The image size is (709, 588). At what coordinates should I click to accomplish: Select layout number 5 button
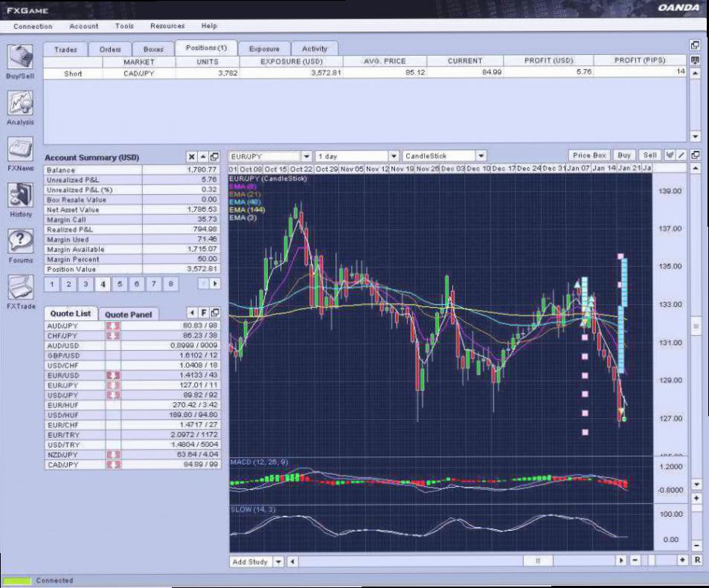point(120,284)
